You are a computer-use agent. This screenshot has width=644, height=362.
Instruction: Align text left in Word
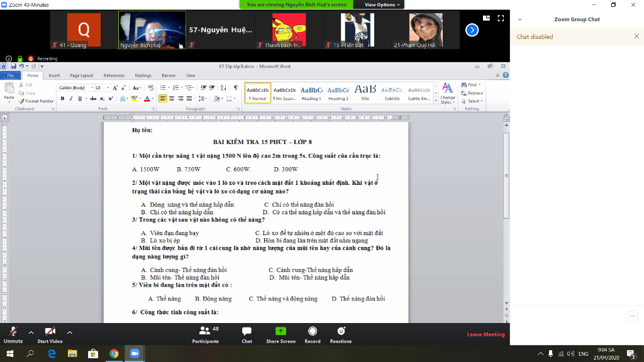pos(163,99)
